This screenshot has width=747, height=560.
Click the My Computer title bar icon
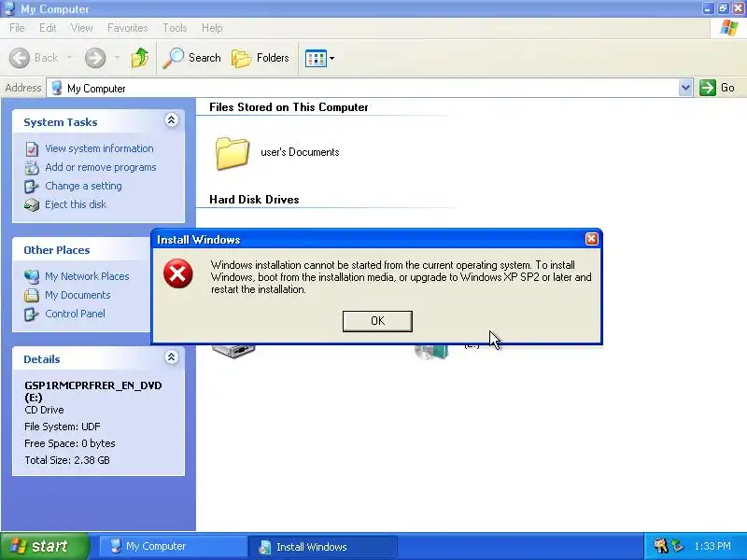click(x=9, y=8)
